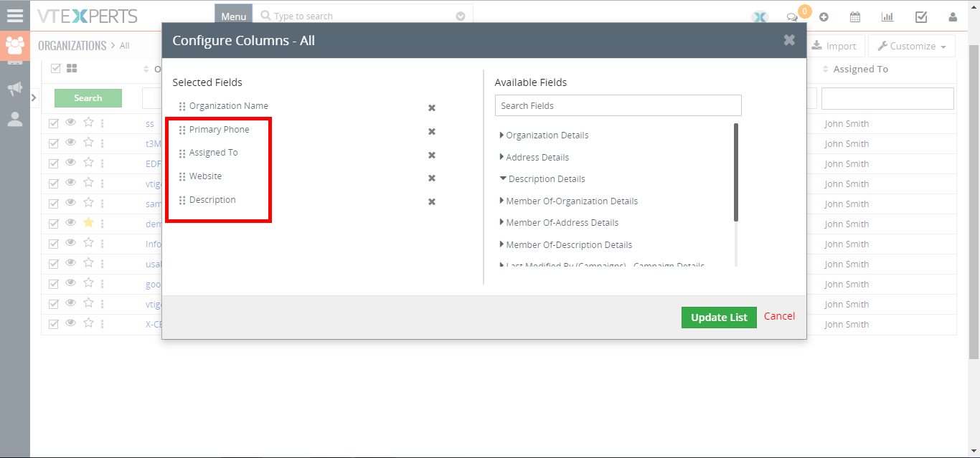Toggle the select-all checkbox in list header
The width and height of the screenshot is (980, 458).
[x=55, y=69]
